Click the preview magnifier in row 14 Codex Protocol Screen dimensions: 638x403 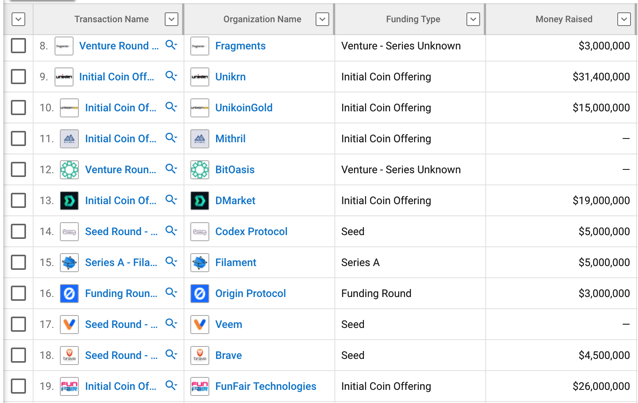[171, 230]
